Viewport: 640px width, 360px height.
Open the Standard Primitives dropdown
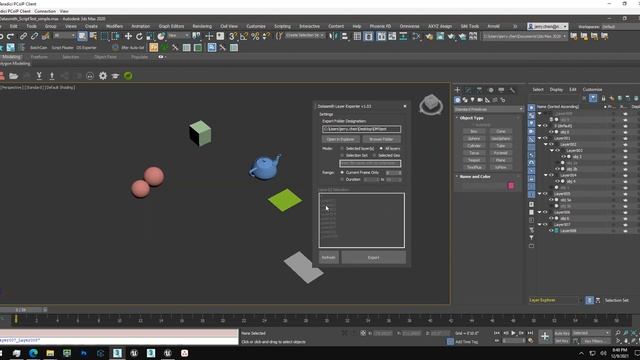489,109
